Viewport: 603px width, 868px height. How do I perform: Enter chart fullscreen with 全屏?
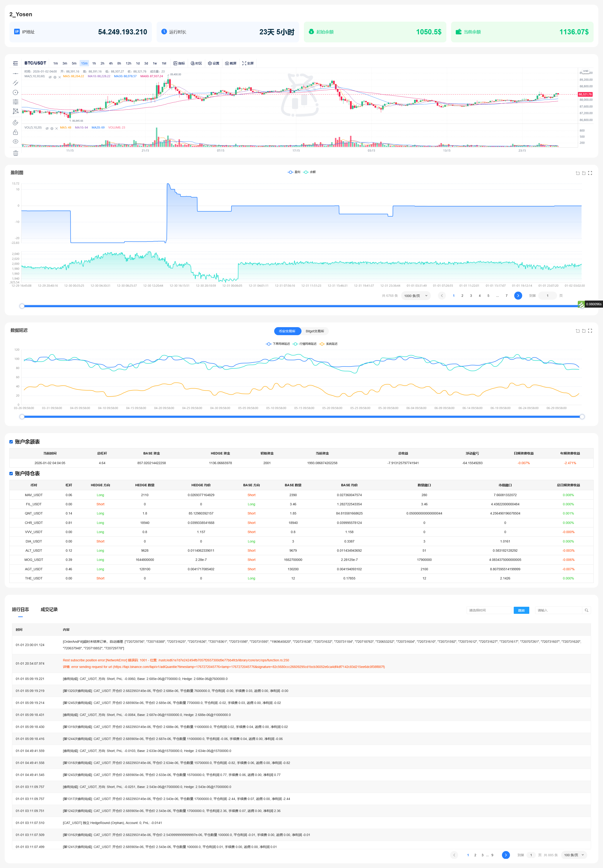click(248, 64)
